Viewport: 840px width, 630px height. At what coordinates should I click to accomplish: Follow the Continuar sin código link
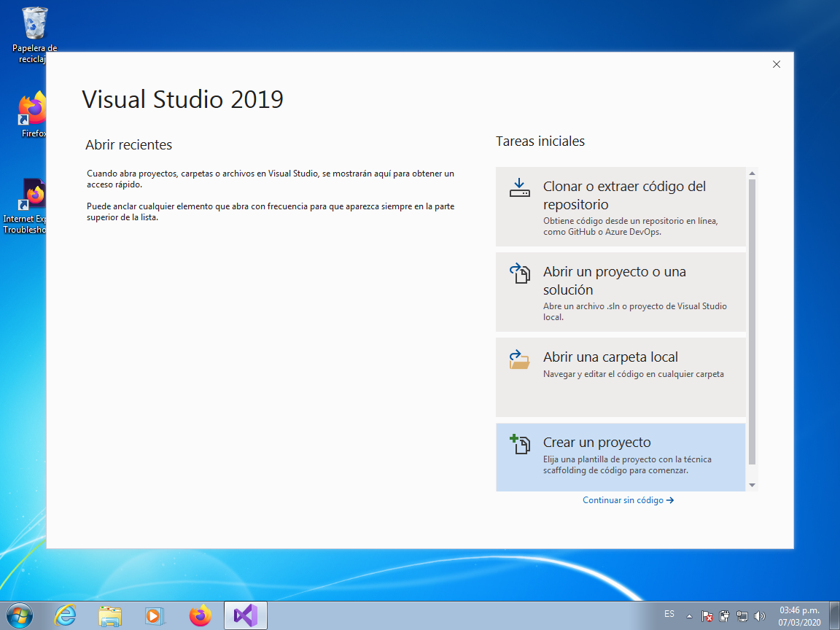[x=627, y=500]
